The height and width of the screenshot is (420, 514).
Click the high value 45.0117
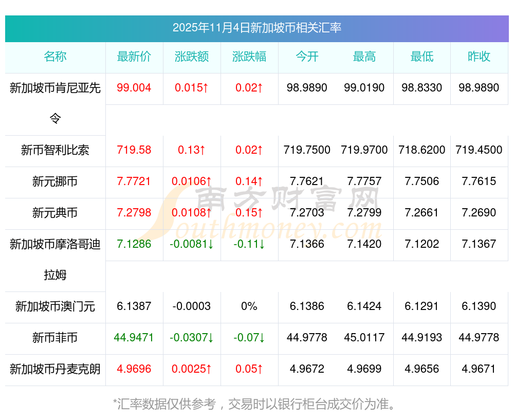pos(364,337)
